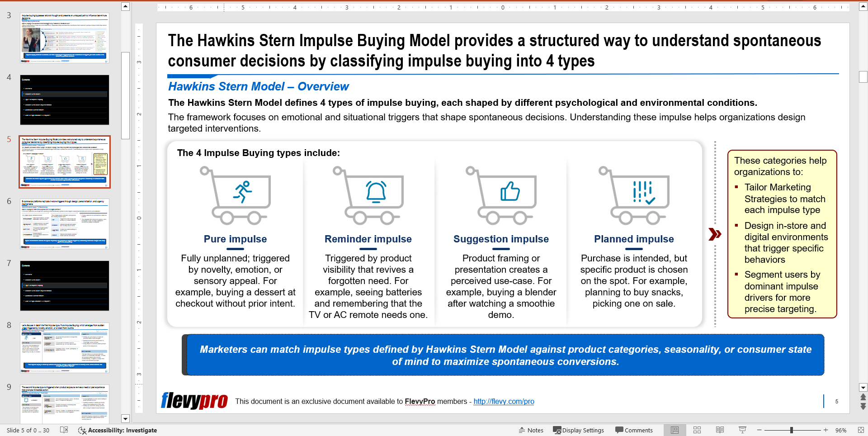Click the Reminder impulse description paragraph
The height and width of the screenshot is (436, 868).
click(x=368, y=286)
